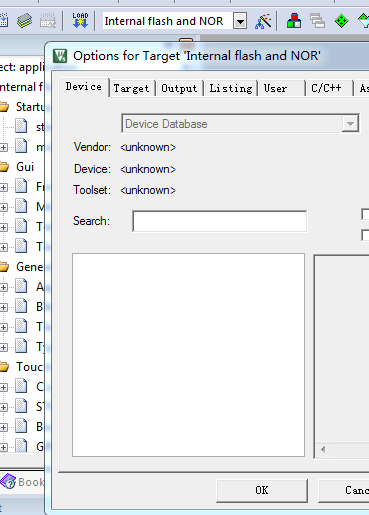Click the Cancel button
This screenshot has height=515, width=369.
pyautogui.click(x=344, y=490)
